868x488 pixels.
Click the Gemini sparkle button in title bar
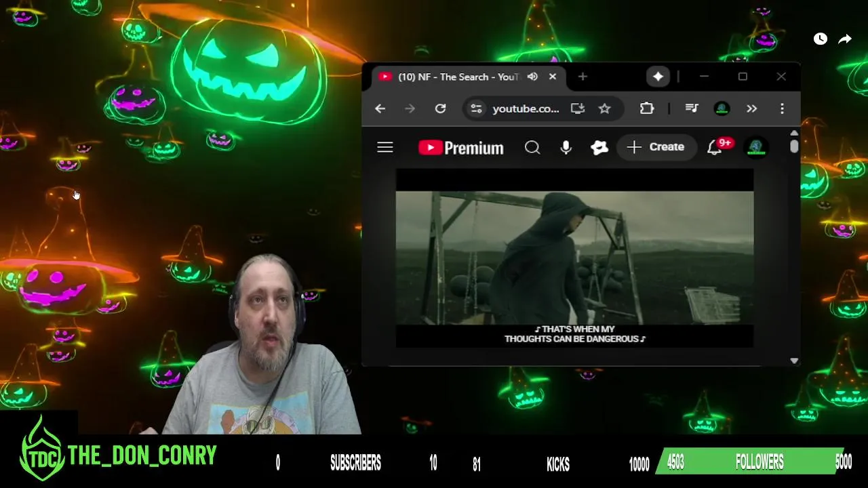(658, 77)
